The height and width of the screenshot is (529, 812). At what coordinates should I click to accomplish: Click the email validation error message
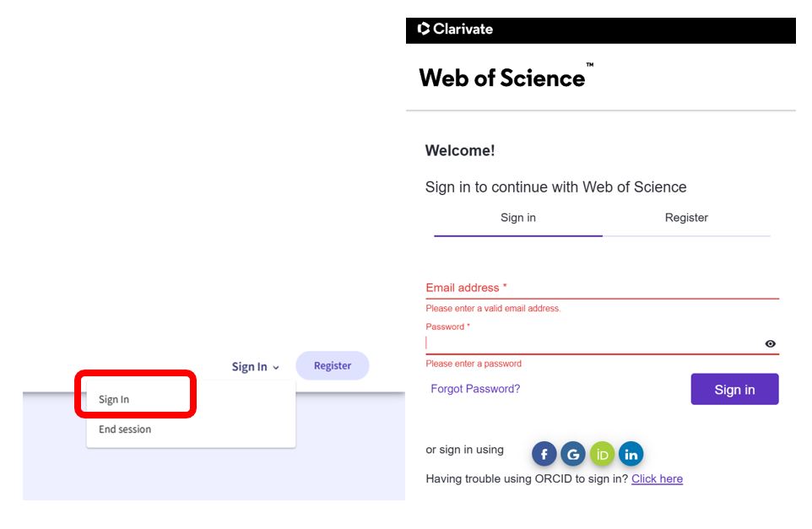click(x=493, y=309)
